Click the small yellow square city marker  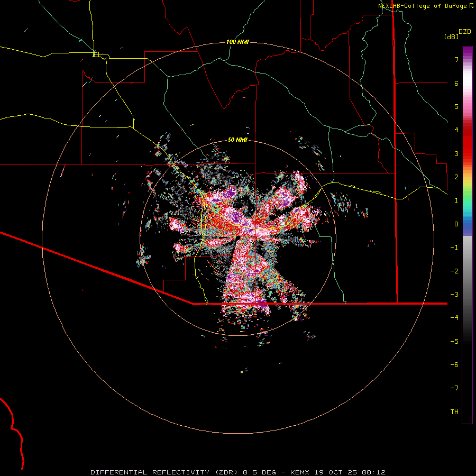96,54
